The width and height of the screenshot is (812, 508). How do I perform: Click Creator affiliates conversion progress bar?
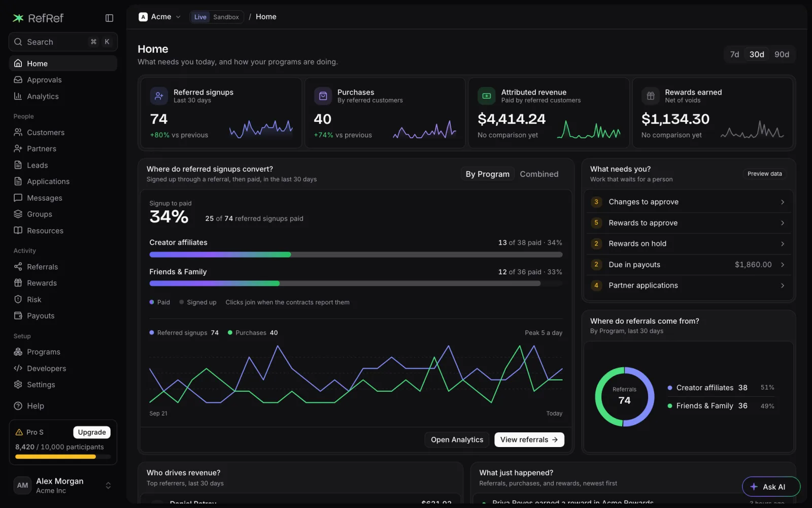tap(356, 255)
